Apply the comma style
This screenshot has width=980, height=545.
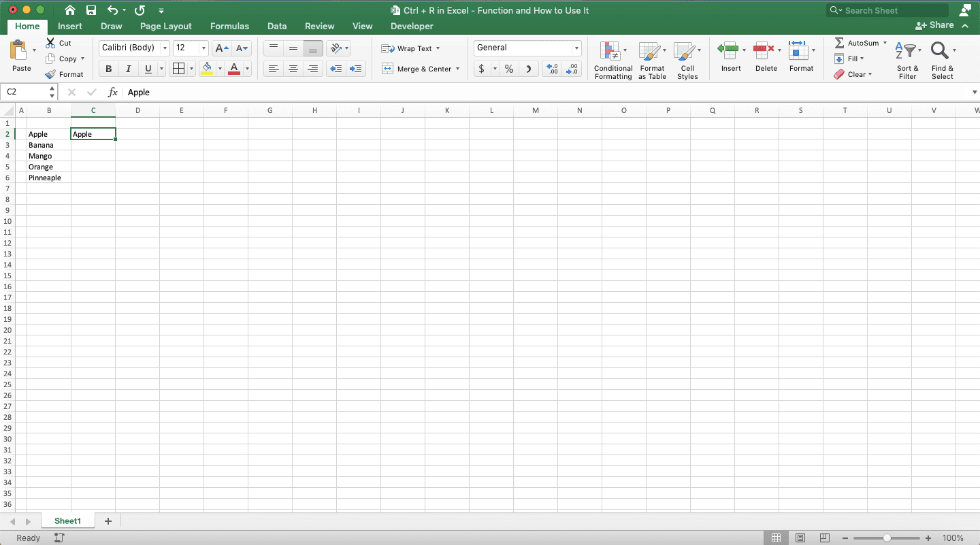click(x=529, y=69)
